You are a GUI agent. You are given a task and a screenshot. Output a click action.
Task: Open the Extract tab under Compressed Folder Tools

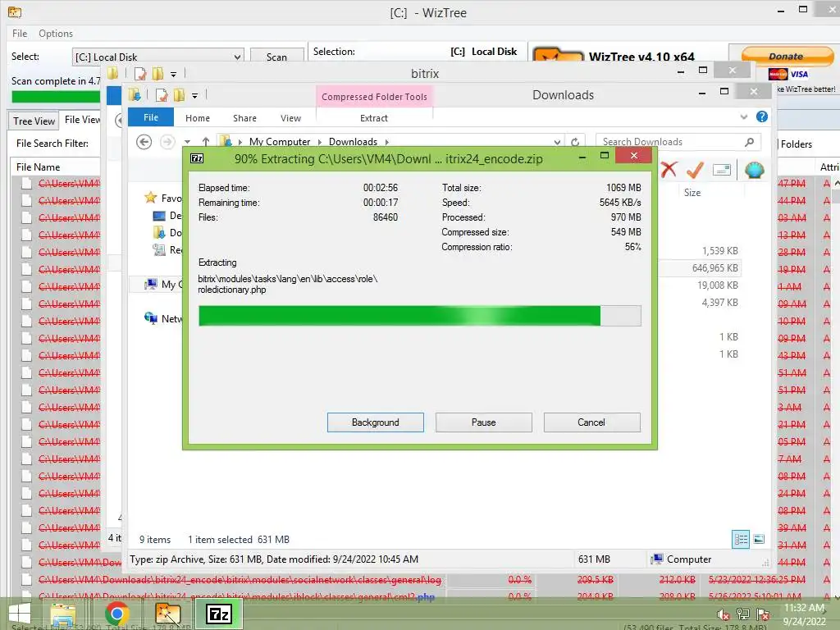[373, 118]
